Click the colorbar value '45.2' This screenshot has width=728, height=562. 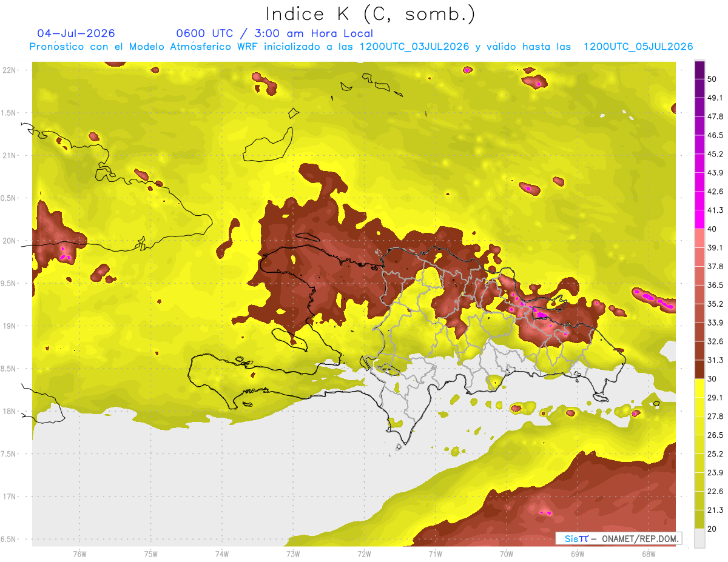(x=715, y=154)
